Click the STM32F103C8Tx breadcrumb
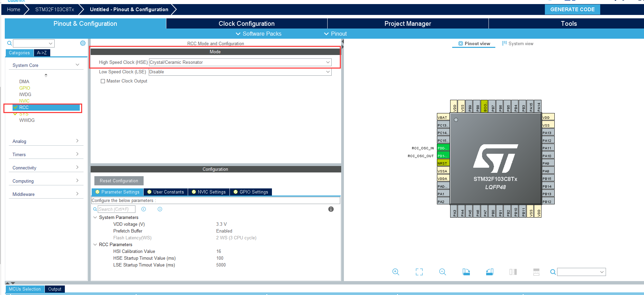Image resolution: width=644 pixels, height=295 pixels. point(55,10)
